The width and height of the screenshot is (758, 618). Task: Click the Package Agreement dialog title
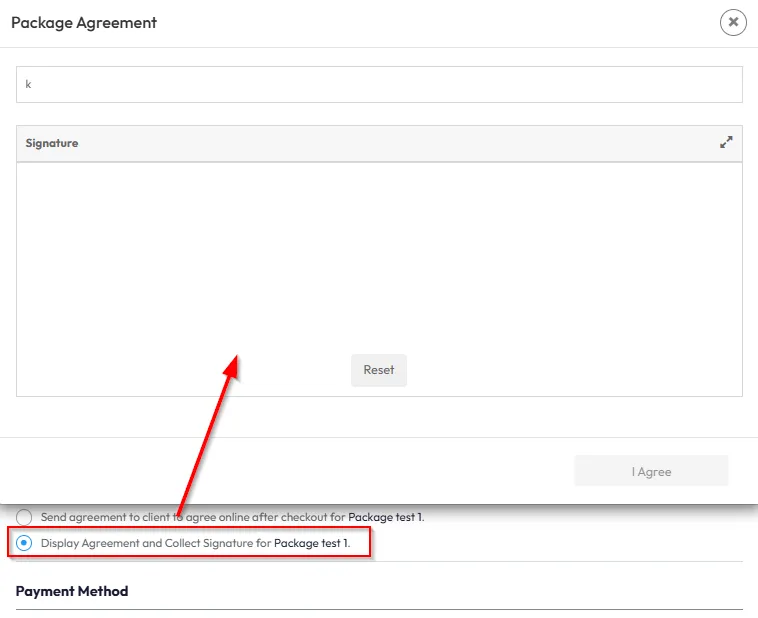click(84, 22)
